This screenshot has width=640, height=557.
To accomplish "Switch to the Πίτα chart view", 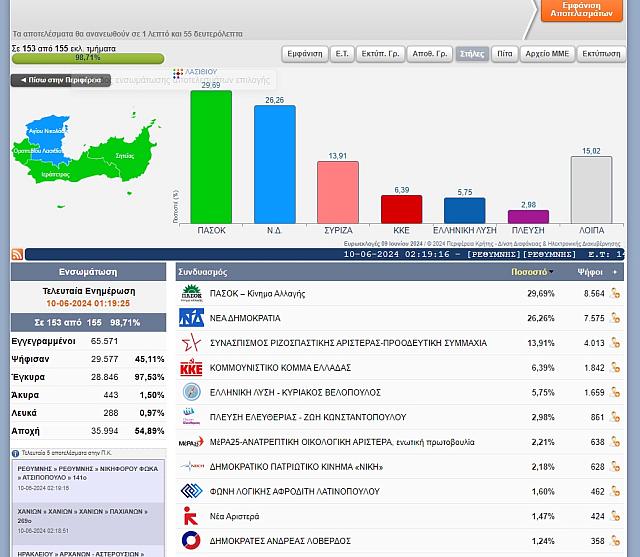I will pyautogui.click(x=504, y=54).
